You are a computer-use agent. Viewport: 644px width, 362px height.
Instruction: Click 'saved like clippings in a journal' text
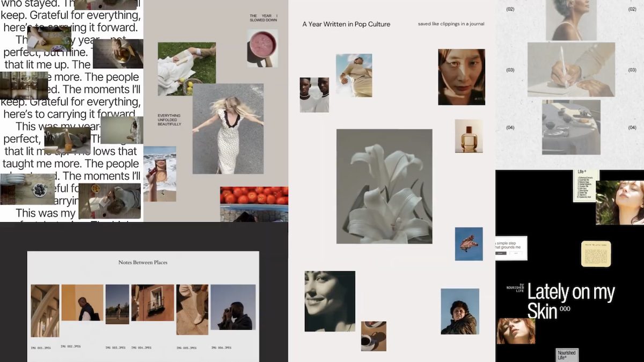coord(451,24)
